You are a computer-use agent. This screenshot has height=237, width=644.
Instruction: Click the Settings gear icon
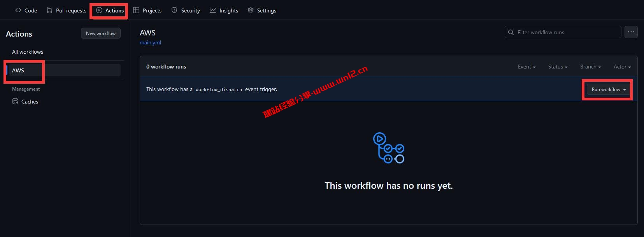[251, 11]
